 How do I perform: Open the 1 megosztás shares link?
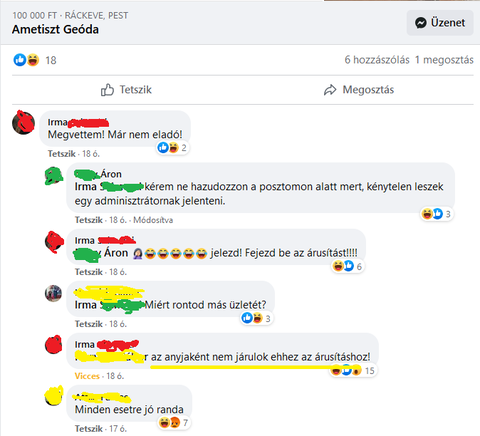click(444, 60)
